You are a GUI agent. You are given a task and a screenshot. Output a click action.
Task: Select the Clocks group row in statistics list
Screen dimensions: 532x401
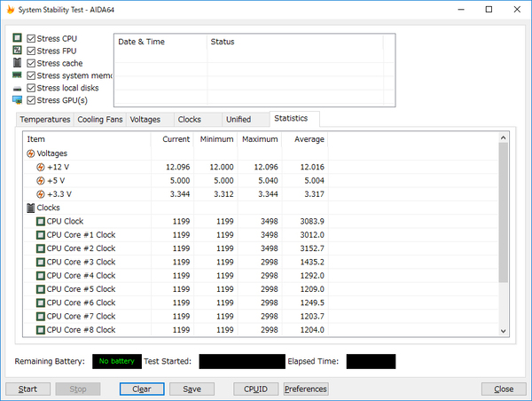[261, 208]
